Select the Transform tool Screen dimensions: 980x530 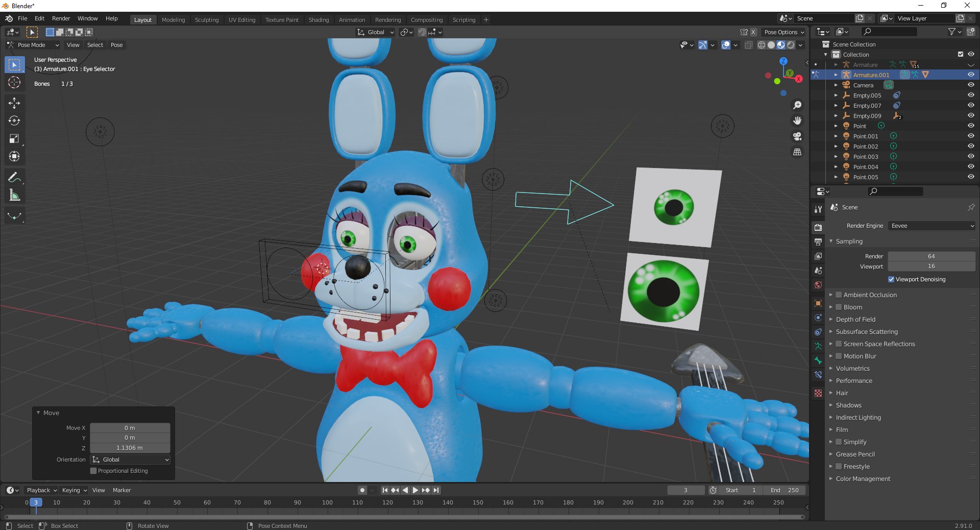coord(14,157)
